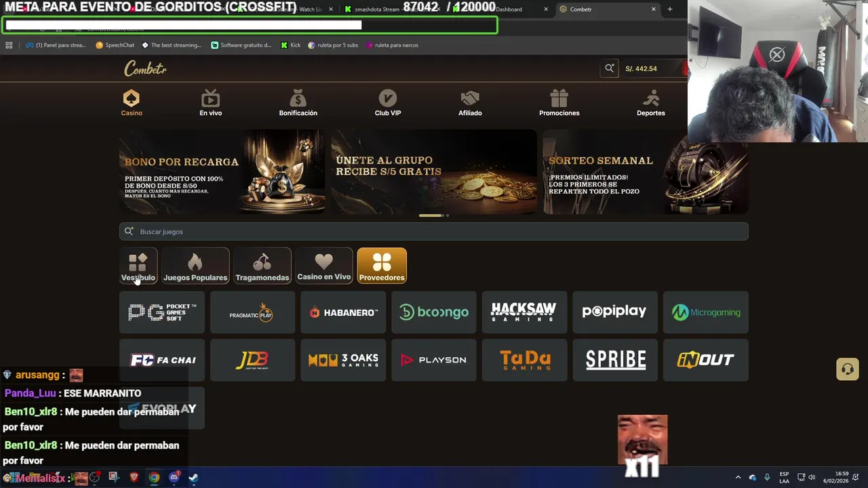Expand hidden system tray icons
This screenshot has width=868, height=488.
pos(738,477)
